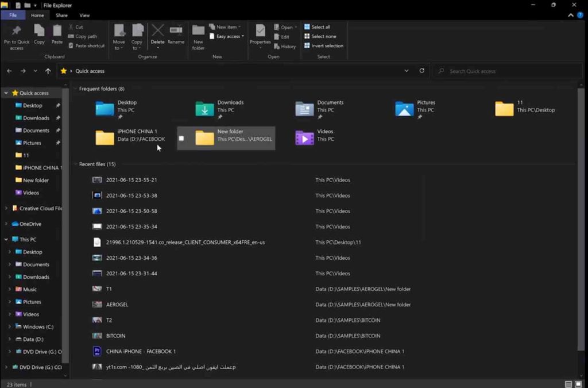The width and height of the screenshot is (588, 388).
Task: Click Cut in Clipboard group
Action: (76, 27)
